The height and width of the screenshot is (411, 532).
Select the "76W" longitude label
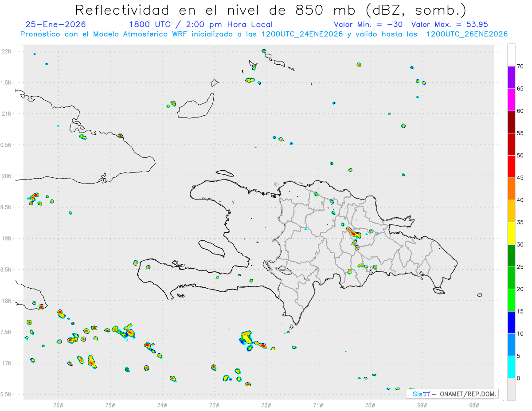tap(58, 405)
